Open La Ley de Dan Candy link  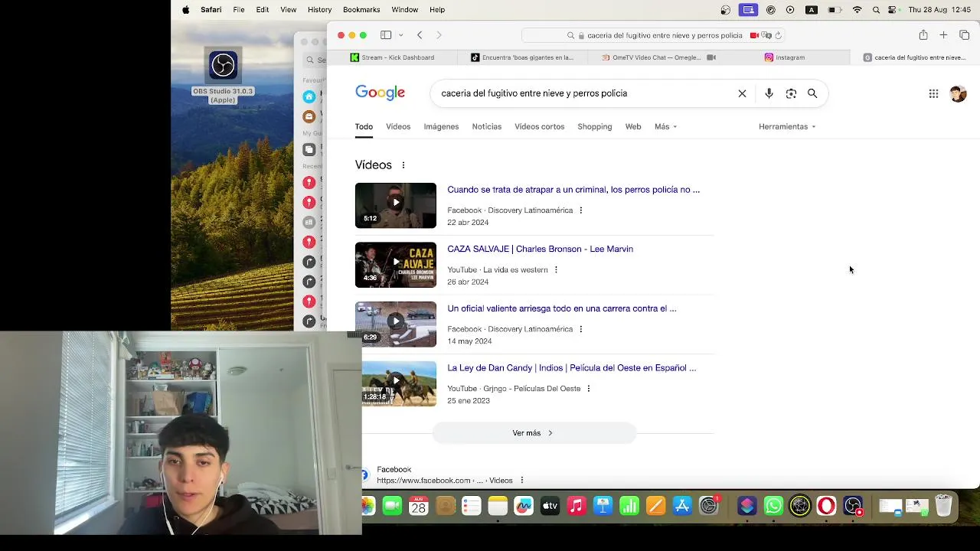pyautogui.click(x=571, y=368)
